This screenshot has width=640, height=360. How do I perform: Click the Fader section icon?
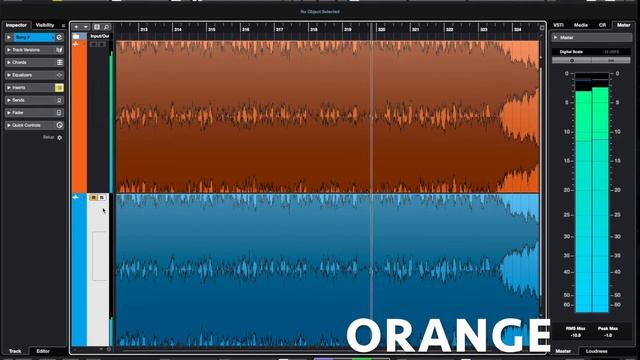tap(59, 113)
